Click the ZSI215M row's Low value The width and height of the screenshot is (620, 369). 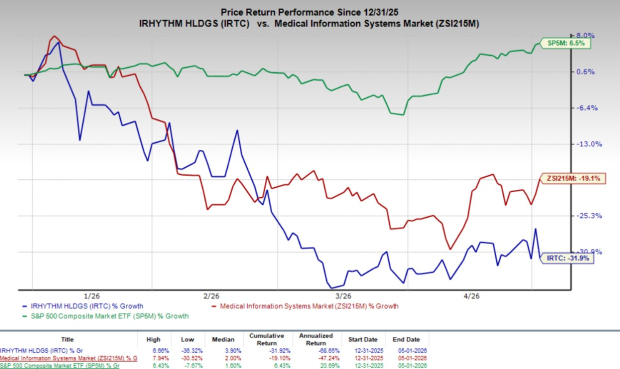pyautogui.click(x=193, y=358)
